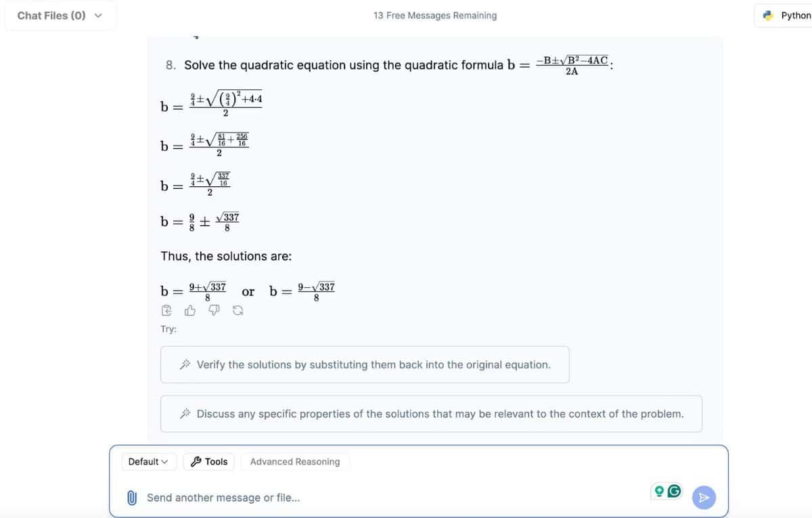Viewport: 812px width, 518px height.
Task: Attach a file with the paperclip icon
Action: (133, 498)
